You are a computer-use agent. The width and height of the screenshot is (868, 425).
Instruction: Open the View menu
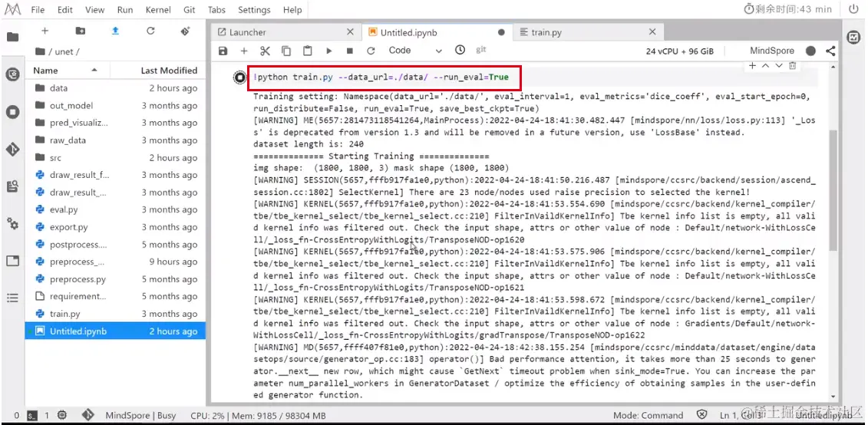(x=94, y=10)
